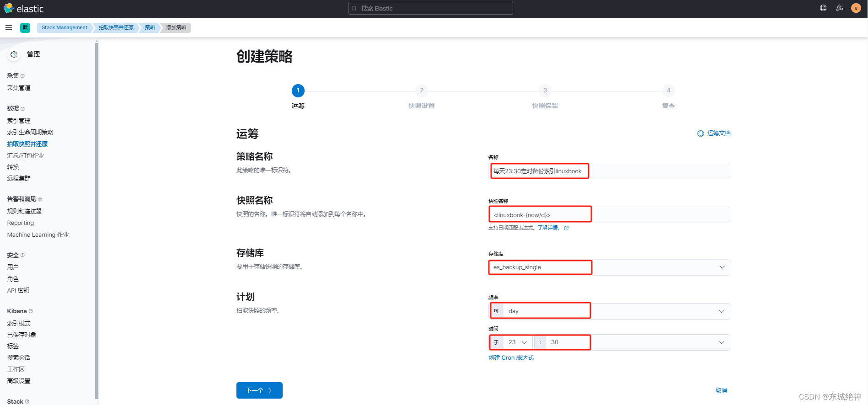Open 创建 Cron 表达式 link
This screenshot has height=405, width=868.
[511, 358]
